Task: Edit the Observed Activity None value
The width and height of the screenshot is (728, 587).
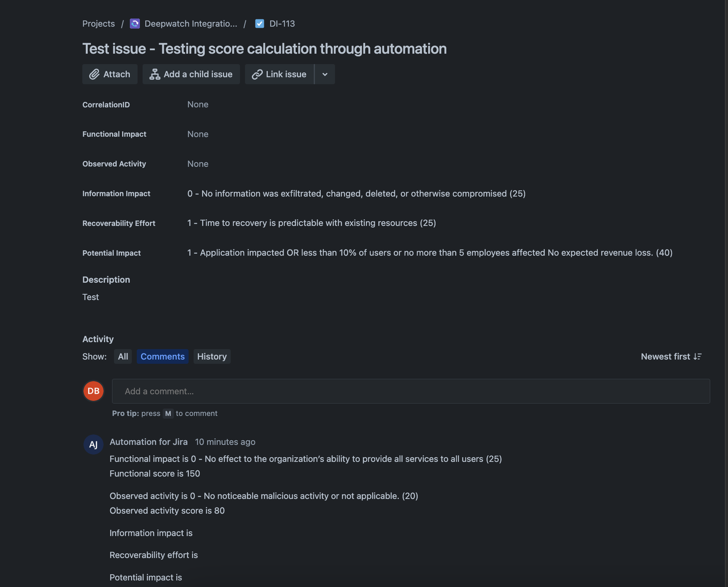Action: tap(198, 164)
